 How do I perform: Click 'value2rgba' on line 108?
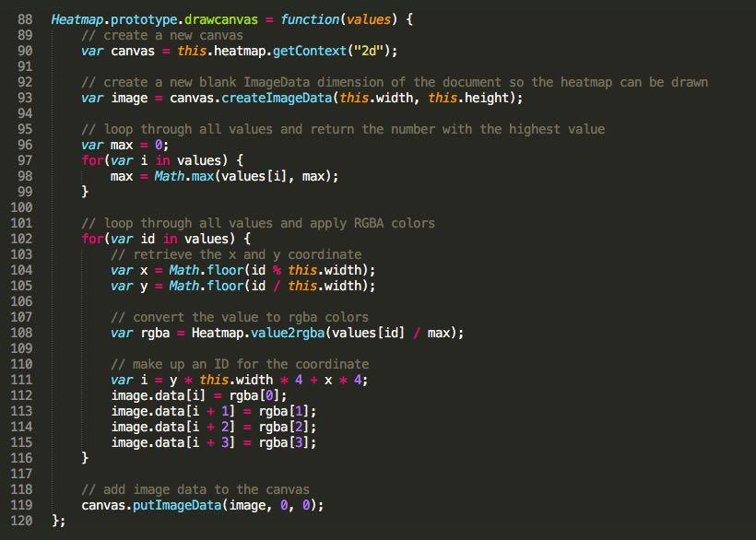(288, 333)
